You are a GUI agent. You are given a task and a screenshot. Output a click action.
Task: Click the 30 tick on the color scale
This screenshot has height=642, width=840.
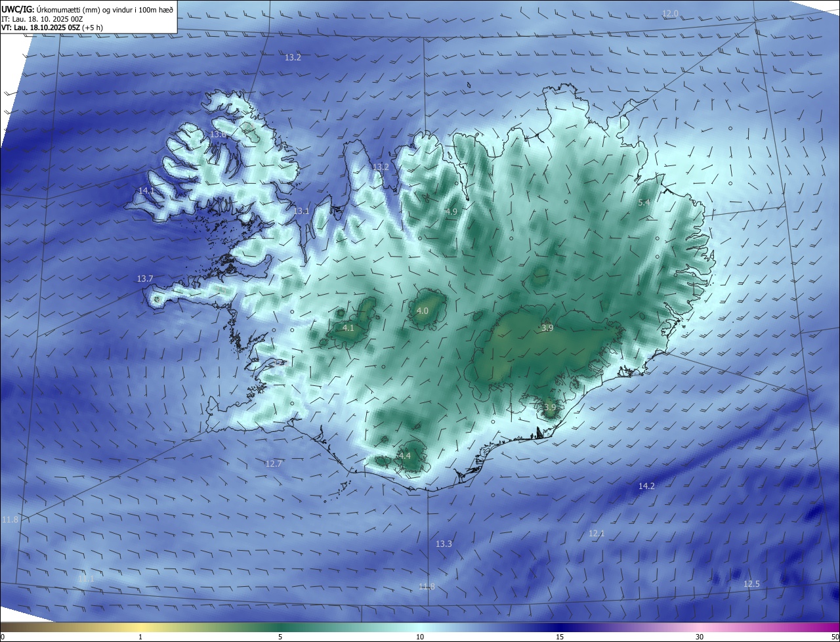coord(700,637)
